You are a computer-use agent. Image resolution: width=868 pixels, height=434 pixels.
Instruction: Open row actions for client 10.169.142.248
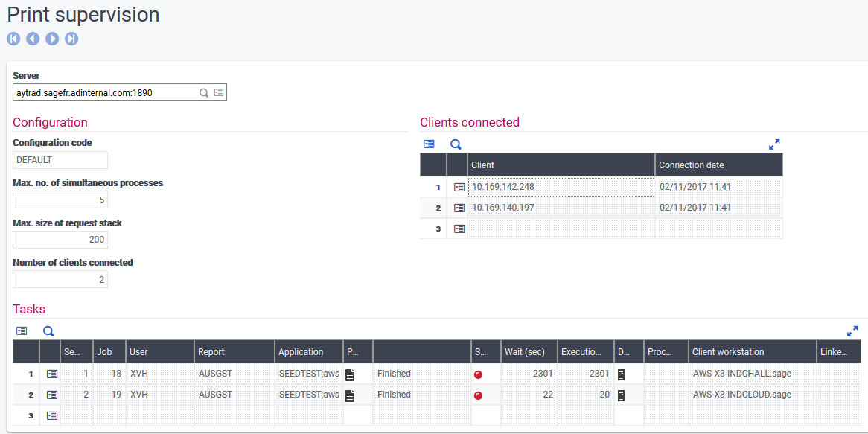(x=459, y=187)
